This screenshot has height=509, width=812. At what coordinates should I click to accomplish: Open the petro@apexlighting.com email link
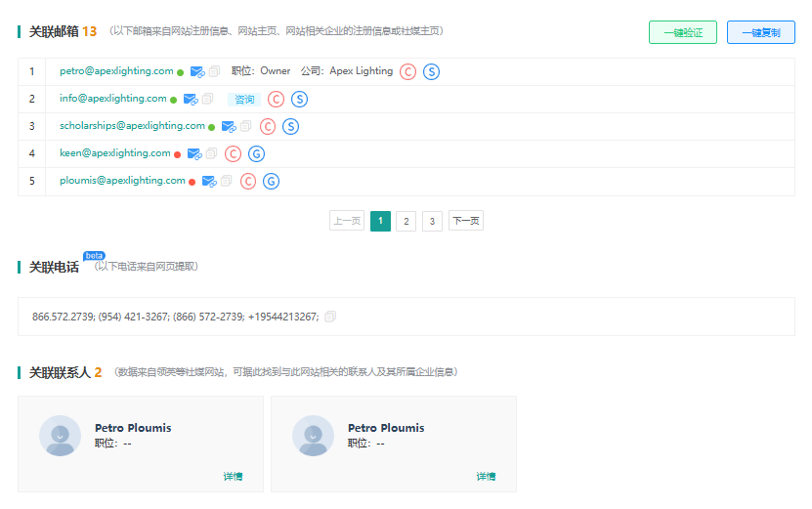[x=116, y=71]
